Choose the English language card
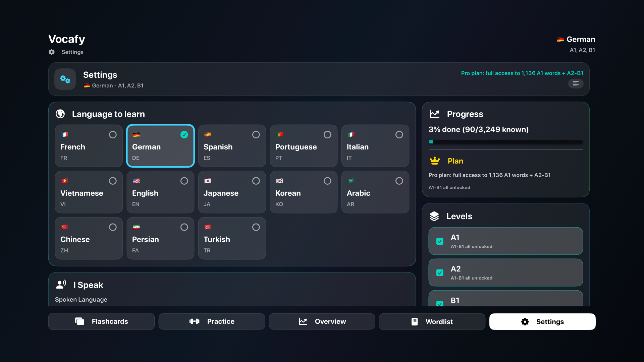 [160, 192]
